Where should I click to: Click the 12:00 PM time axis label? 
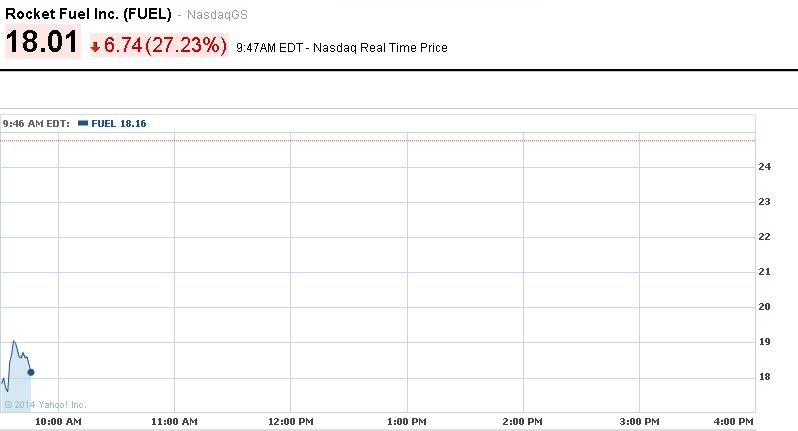pos(290,423)
